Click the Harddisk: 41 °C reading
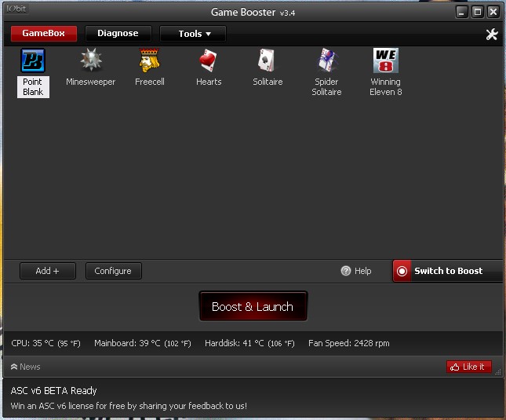The width and height of the screenshot is (506, 420). pos(249,343)
